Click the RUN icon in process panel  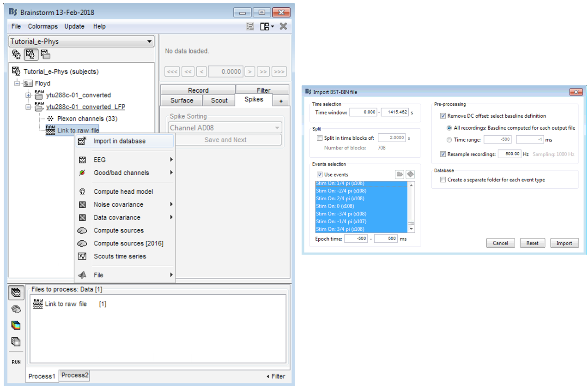pyautogui.click(x=16, y=362)
